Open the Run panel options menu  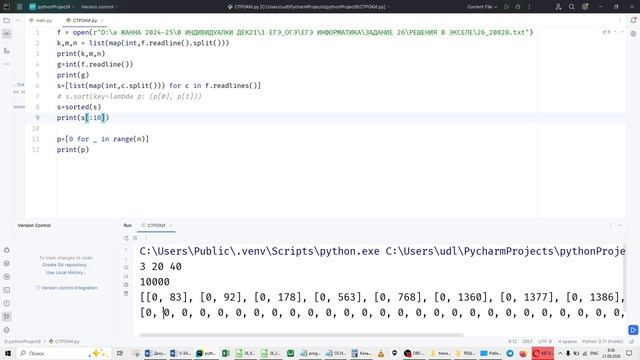[611, 225]
